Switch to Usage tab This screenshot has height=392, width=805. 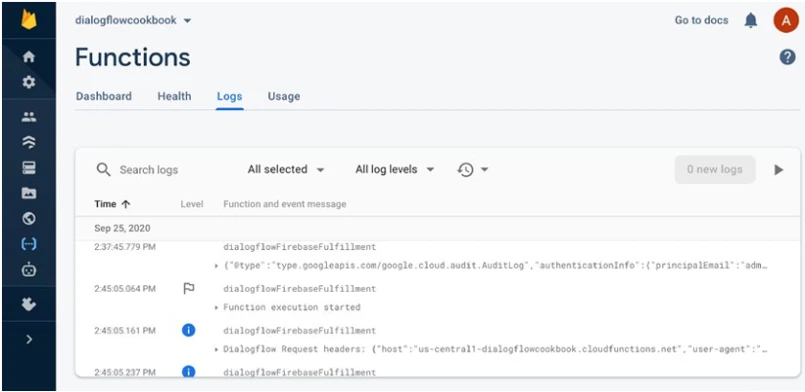tap(284, 96)
